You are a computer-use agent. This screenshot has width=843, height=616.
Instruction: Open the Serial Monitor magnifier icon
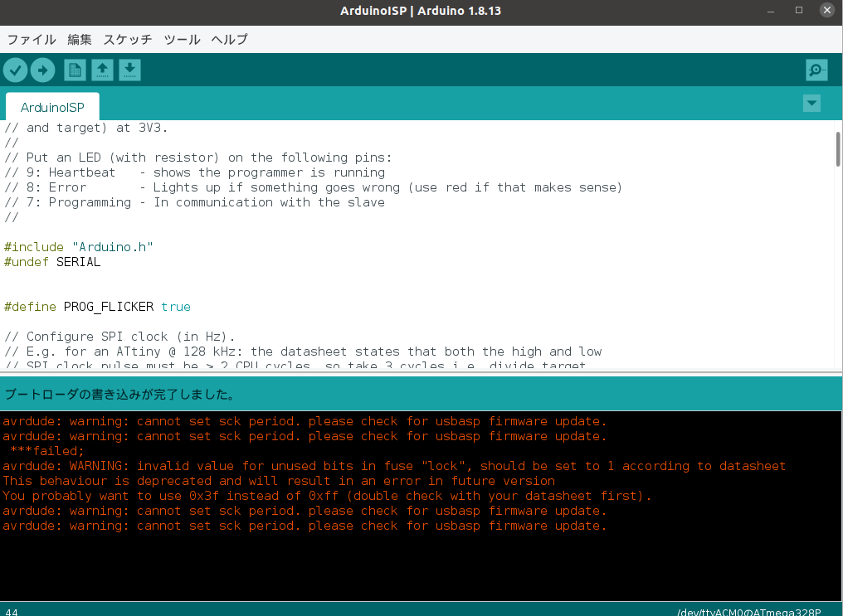[816, 70]
